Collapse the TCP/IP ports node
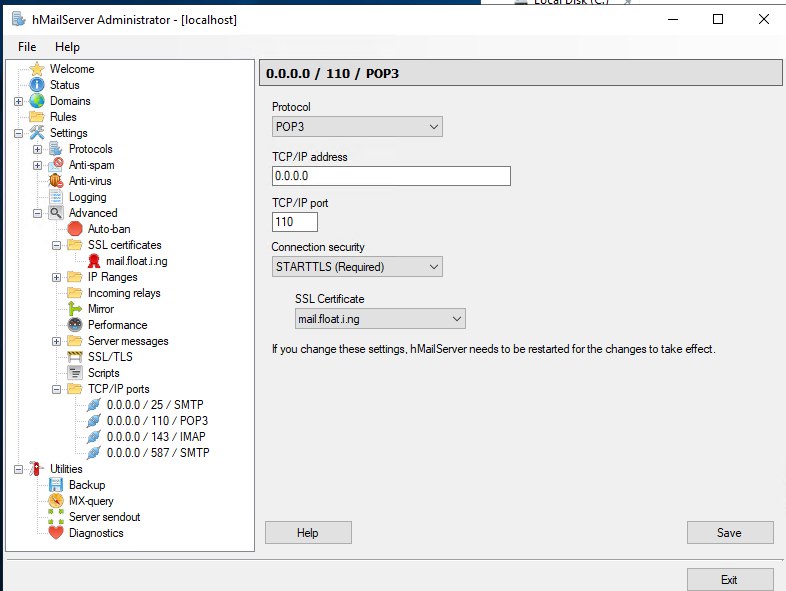The height and width of the screenshot is (591, 786). [x=57, y=389]
